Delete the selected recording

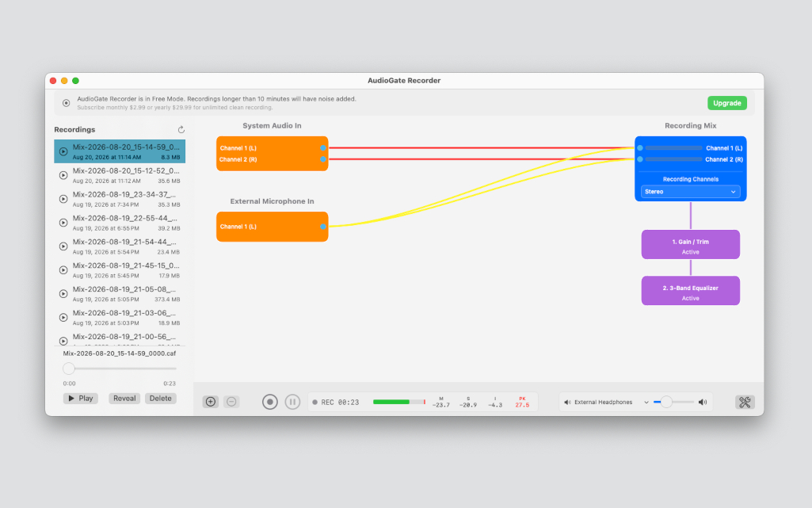[161, 398]
